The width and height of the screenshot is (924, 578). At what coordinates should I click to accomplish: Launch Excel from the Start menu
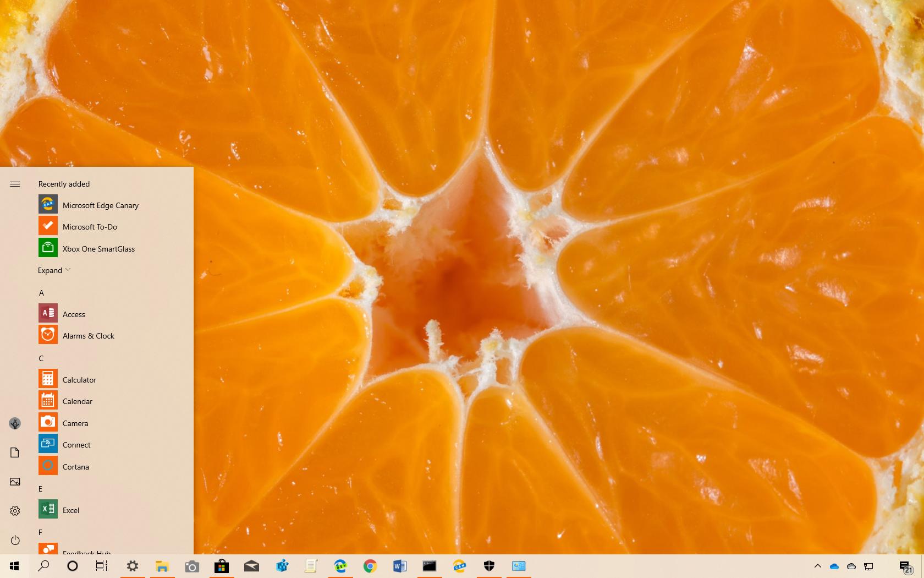70,510
